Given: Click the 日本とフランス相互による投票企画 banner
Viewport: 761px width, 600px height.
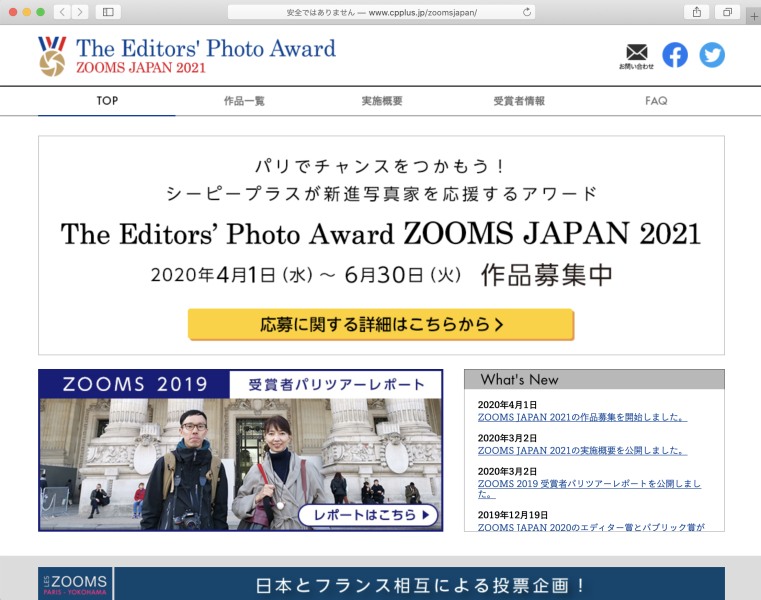Looking at the screenshot, I should (x=420, y=583).
